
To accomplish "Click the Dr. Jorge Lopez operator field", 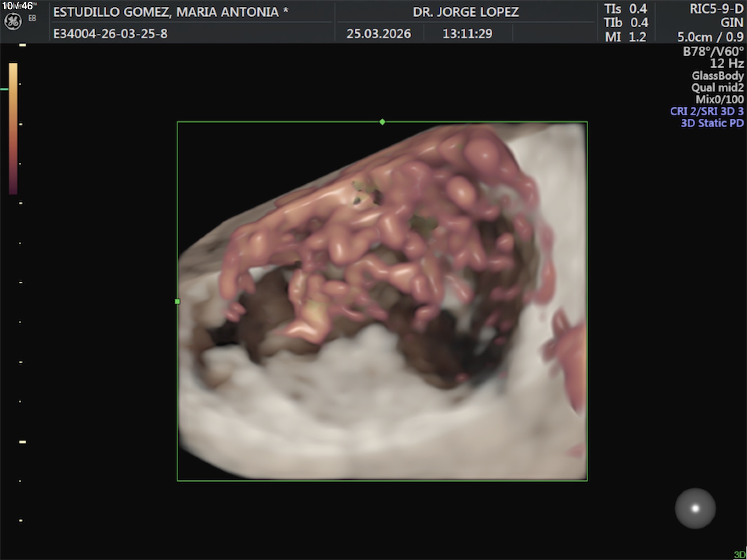I will click(466, 12).
